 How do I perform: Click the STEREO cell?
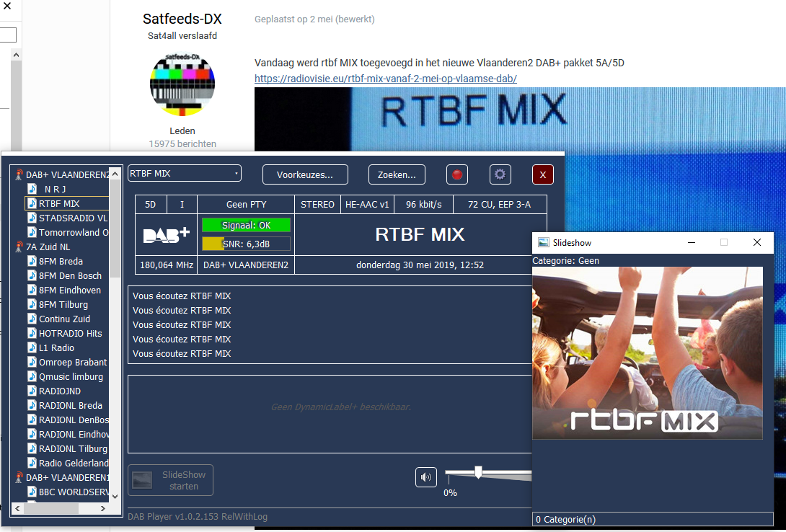click(317, 205)
